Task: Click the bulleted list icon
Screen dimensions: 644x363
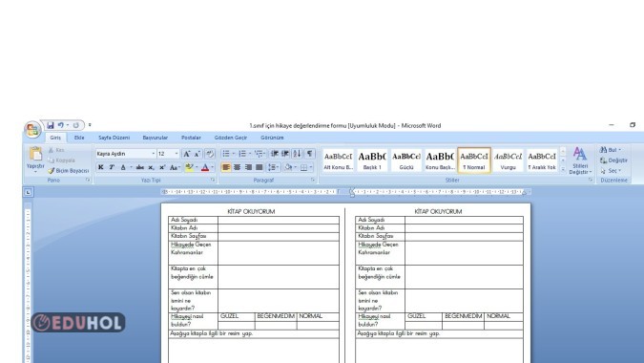Action: (226, 154)
